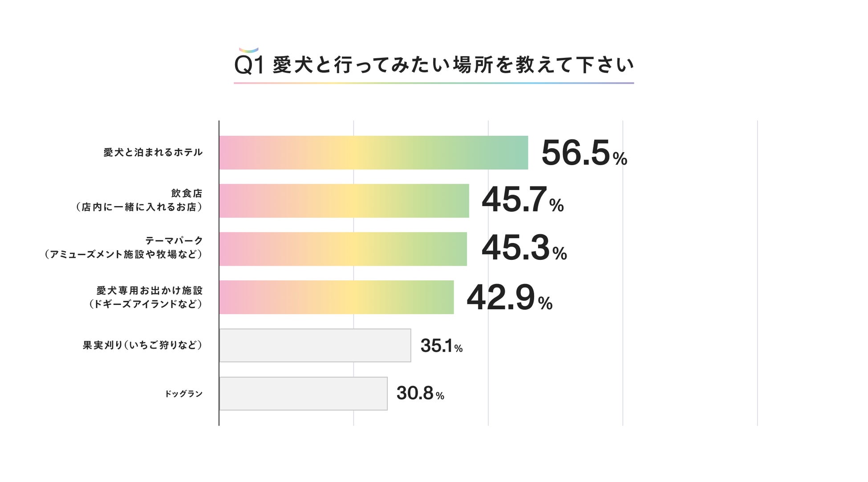Click the 45.7% value label
The height and width of the screenshot is (482, 868).
pos(522,200)
